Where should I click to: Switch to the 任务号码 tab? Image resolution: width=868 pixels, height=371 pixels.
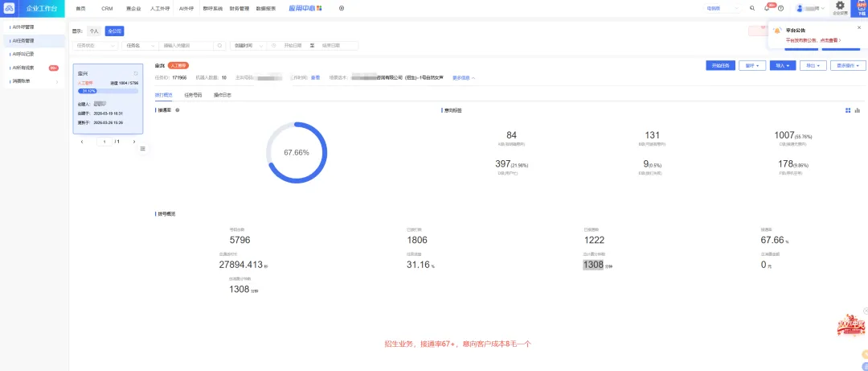tap(193, 95)
